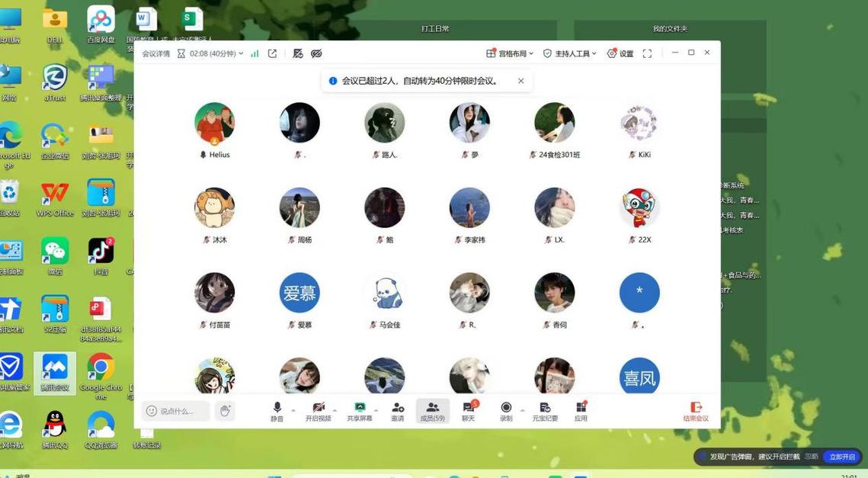Dismiss the 40分钟限时会议 notification
Image resolution: width=868 pixels, height=478 pixels.
click(x=521, y=81)
